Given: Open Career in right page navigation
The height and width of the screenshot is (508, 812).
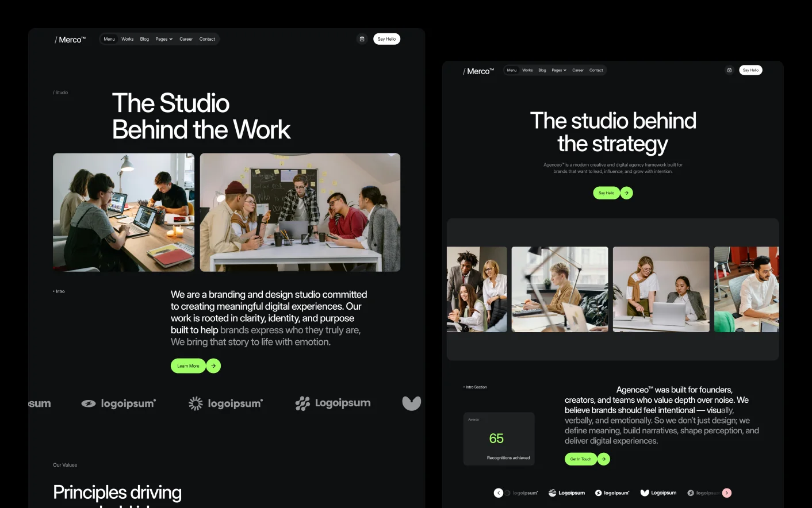Looking at the screenshot, I should [578, 70].
